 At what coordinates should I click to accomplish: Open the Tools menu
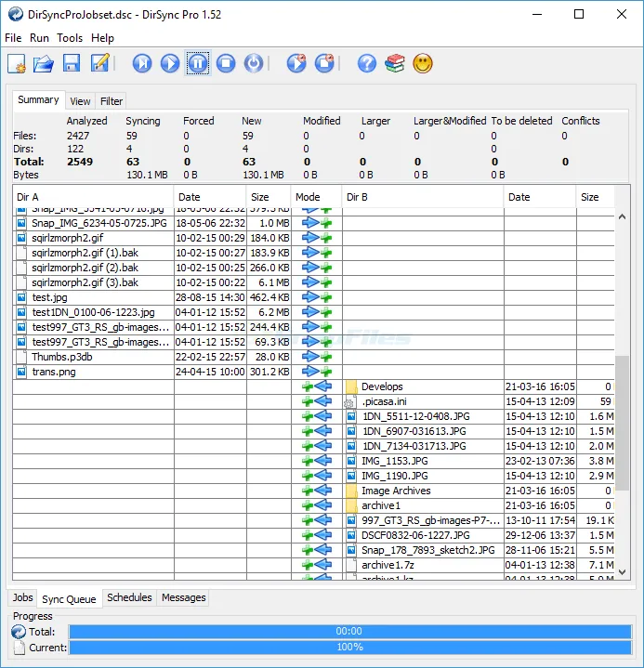pyautogui.click(x=70, y=38)
